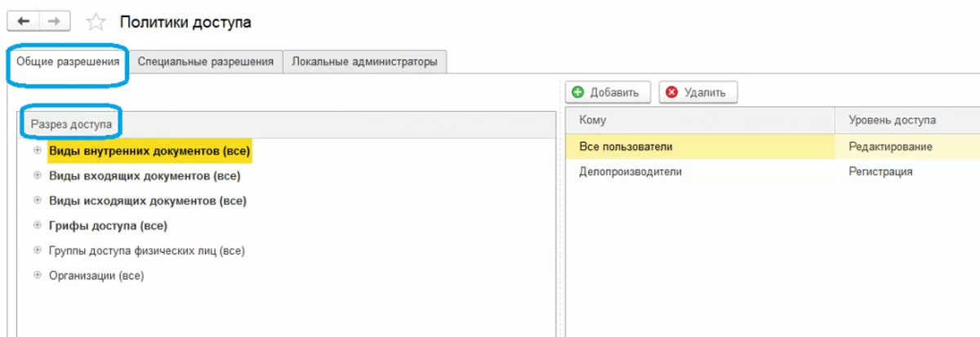
Task: Click the Кому column header
Action: pyautogui.click(x=593, y=121)
